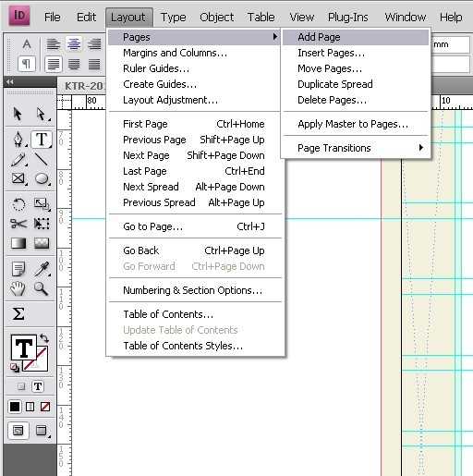473x476 pixels.
Task: Select the Pen tool
Action: pos(18,139)
